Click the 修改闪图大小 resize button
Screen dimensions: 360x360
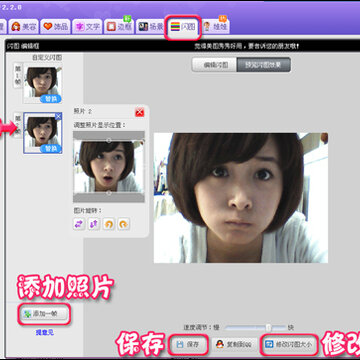288,344
